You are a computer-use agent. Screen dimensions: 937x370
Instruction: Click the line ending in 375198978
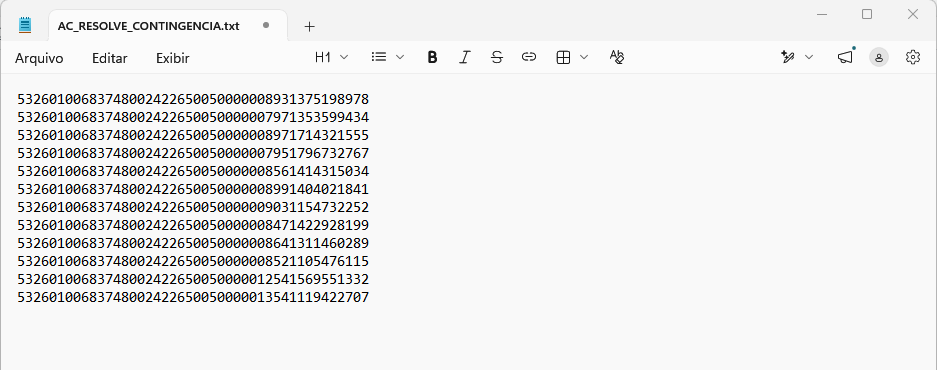[x=193, y=99]
